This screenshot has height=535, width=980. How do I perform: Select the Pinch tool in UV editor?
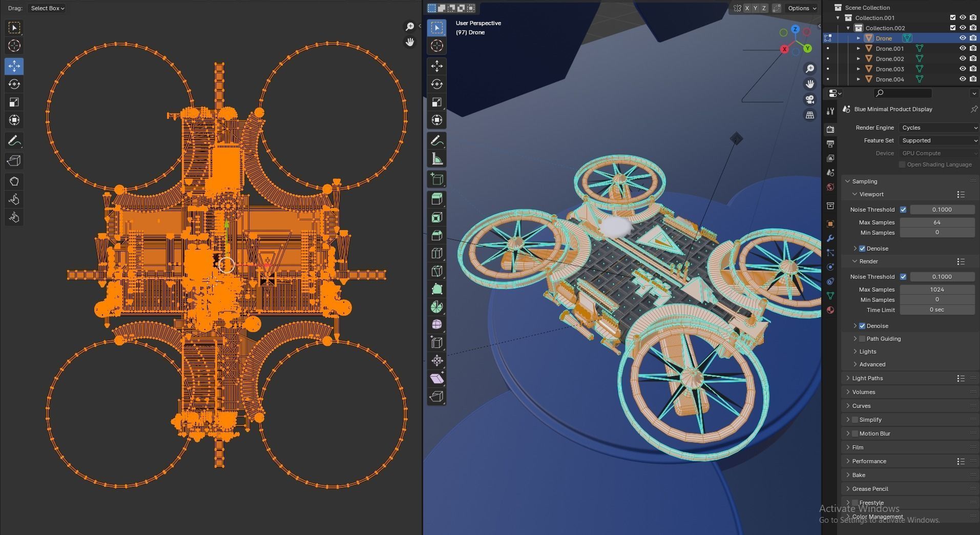coord(14,217)
